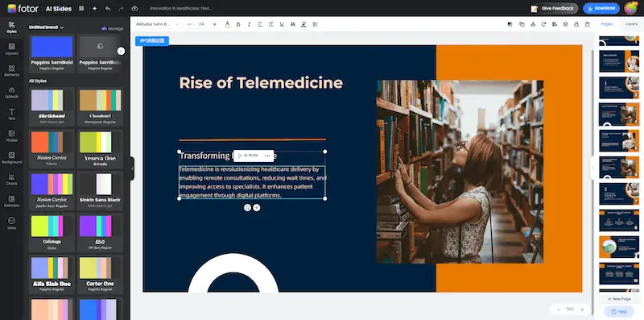
Task: Open the user profile avatar
Action: click(630, 8)
